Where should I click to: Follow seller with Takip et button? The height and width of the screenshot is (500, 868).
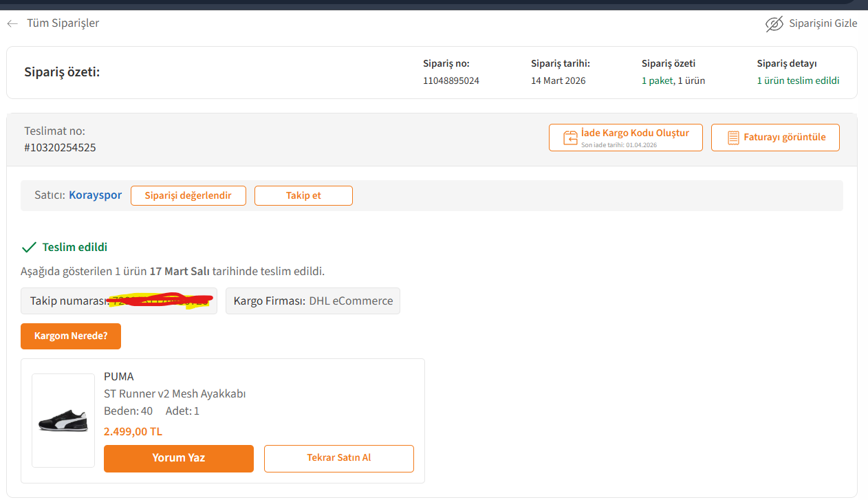[x=303, y=195]
